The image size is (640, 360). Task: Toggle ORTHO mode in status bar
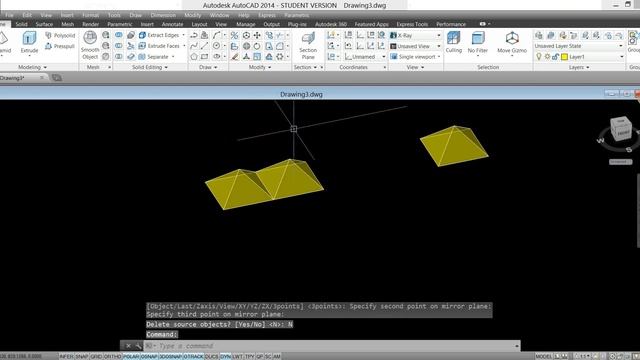113,356
